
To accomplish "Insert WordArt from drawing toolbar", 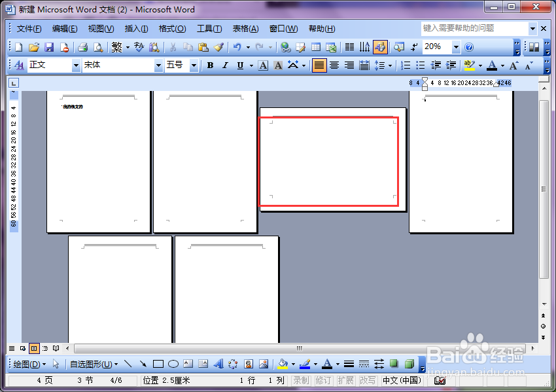I will click(218, 364).
